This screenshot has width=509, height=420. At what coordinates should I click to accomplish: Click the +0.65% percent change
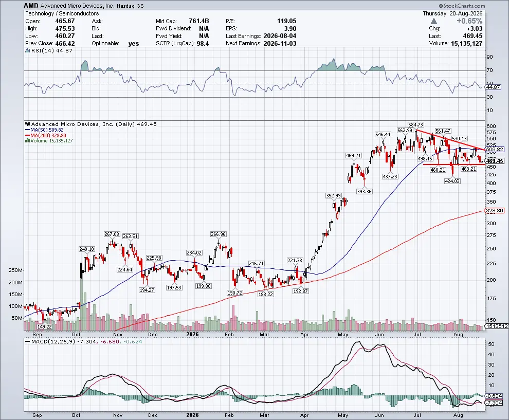pos(469,21)
